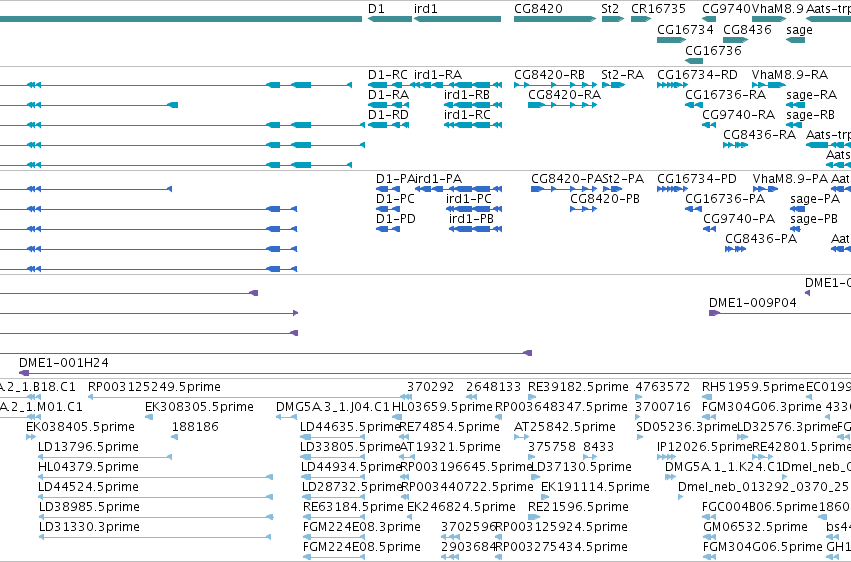Select the sage-PB protein label

point(814,219)
